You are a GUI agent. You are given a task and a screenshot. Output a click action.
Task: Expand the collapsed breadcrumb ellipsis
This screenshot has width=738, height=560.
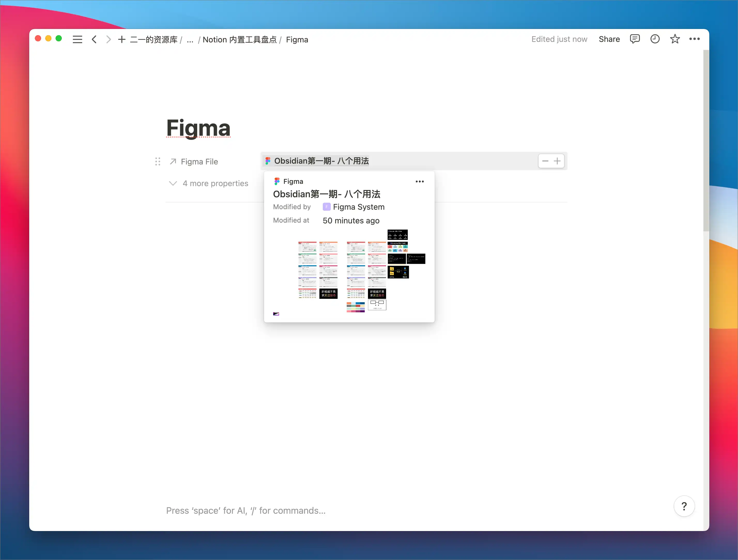tap(190, 40)
